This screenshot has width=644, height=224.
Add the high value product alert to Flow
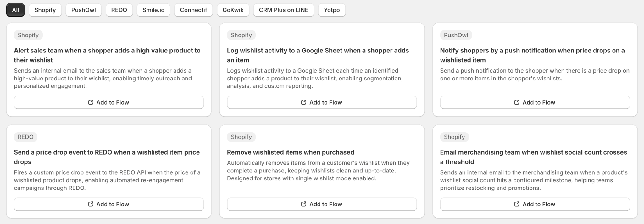(x=109, y=102)
